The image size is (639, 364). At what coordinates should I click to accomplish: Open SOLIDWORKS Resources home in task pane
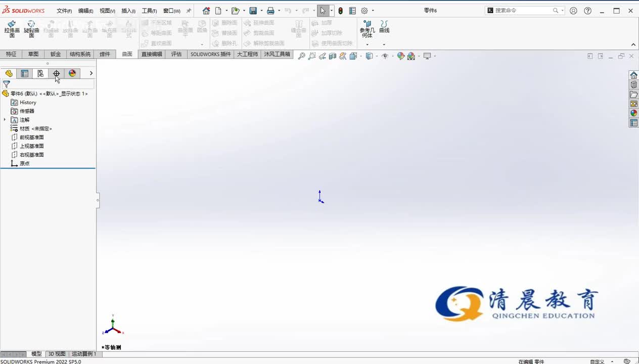click(x=633, y=75)
